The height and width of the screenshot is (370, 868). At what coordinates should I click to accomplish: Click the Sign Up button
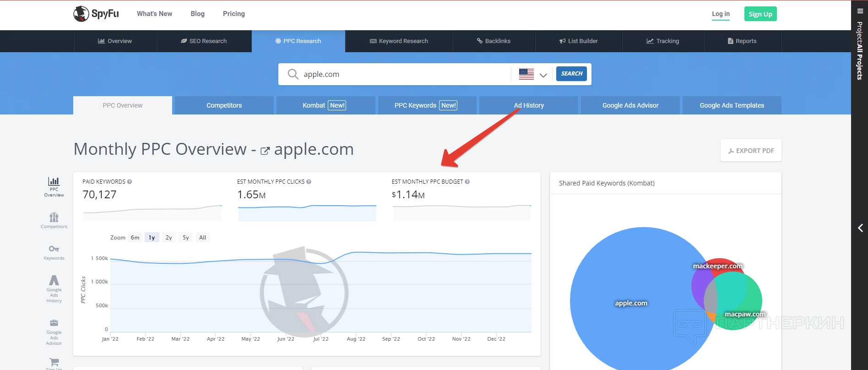click(760, 14)
